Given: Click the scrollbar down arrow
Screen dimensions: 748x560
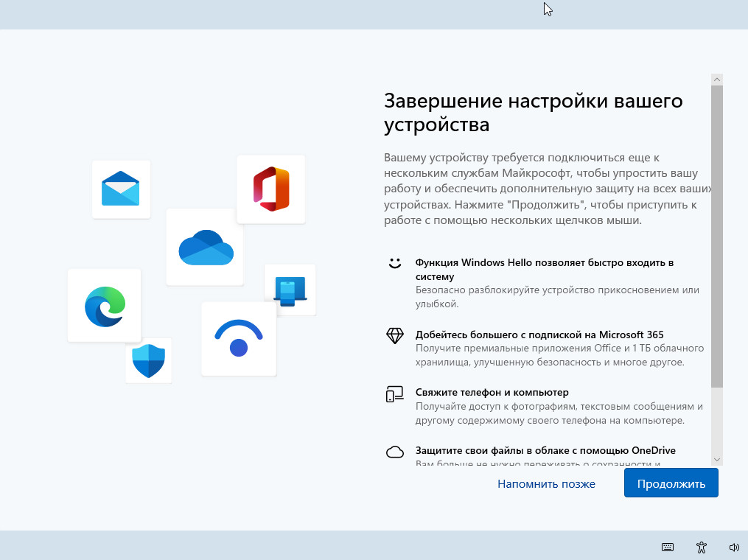Looking at the screenshot, I should point(716,459).
